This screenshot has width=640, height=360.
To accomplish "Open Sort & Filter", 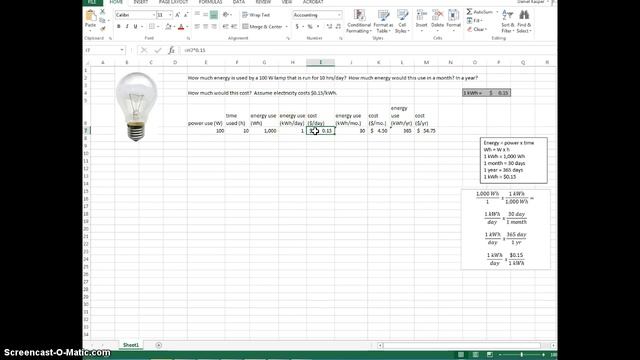I will click(x=507, y=21).
